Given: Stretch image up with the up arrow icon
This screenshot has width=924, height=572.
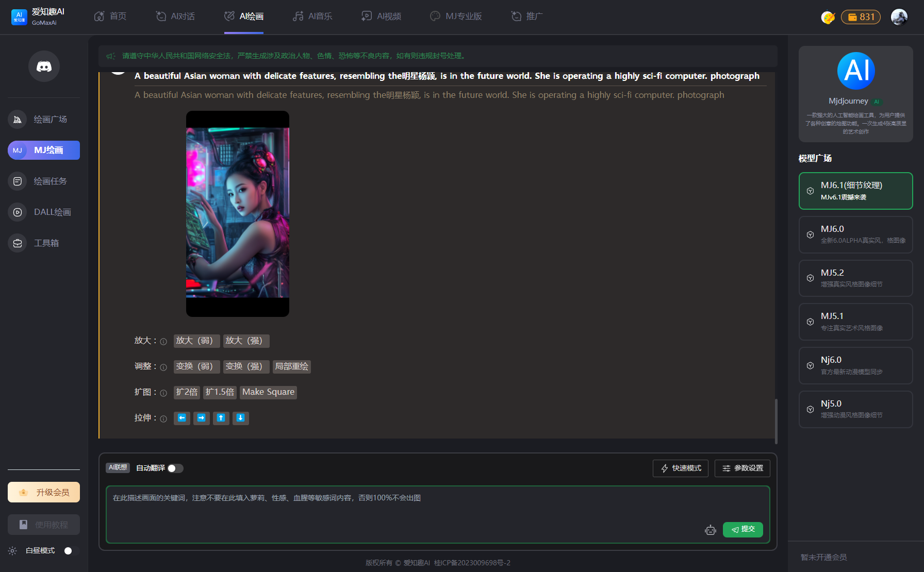Looking at the screenshot, I should pos(221,418).
